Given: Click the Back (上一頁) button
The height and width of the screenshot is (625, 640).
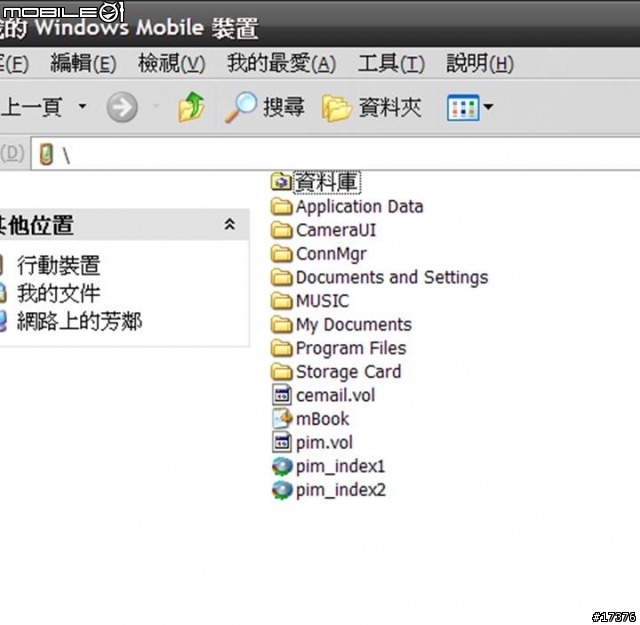Looking at the screenshot, I should pos(31,107).
